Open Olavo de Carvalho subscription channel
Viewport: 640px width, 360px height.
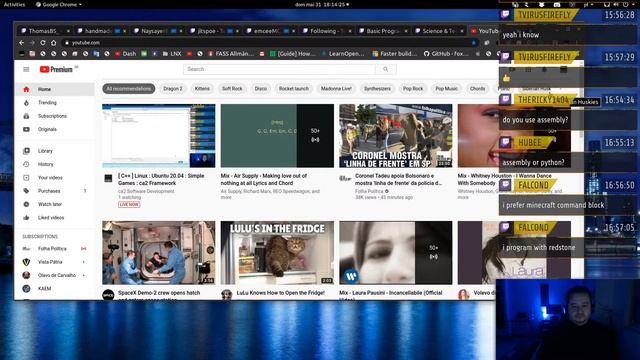(55, 275)
